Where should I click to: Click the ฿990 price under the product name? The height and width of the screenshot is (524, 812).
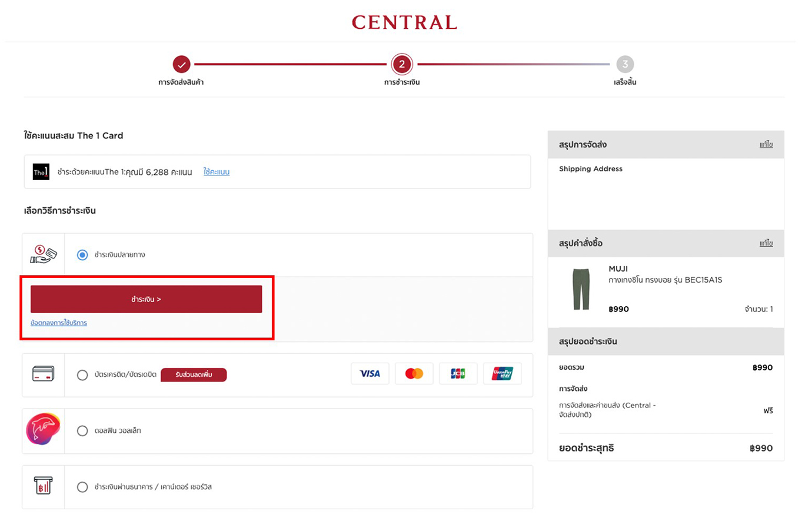(618, 309)
